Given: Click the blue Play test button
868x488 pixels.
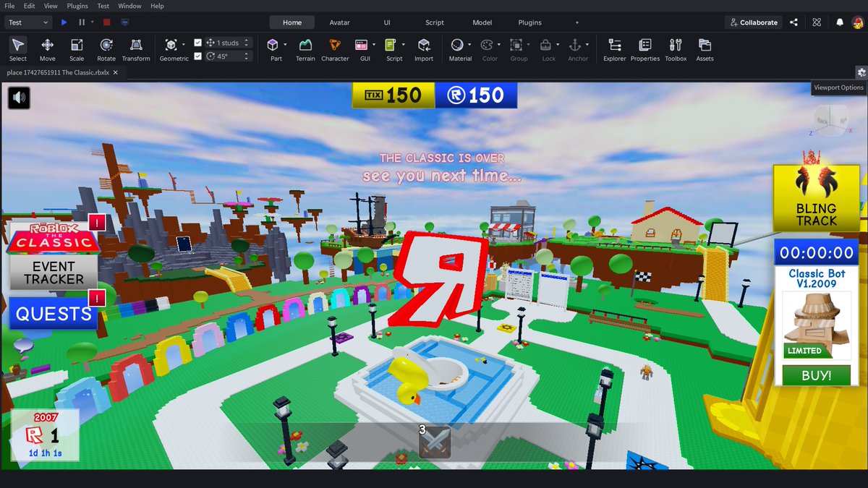Looking at the screenshot, I should tap(64, 22).
